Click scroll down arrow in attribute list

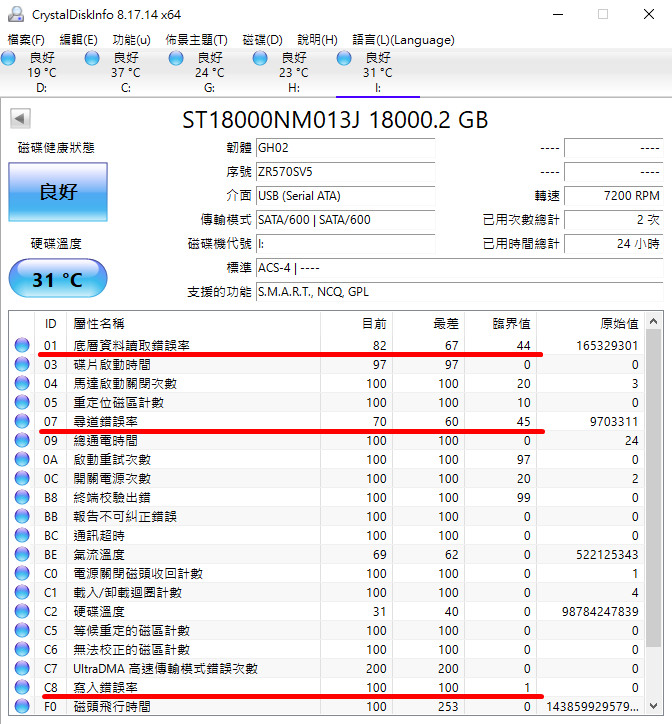[653, 706]
